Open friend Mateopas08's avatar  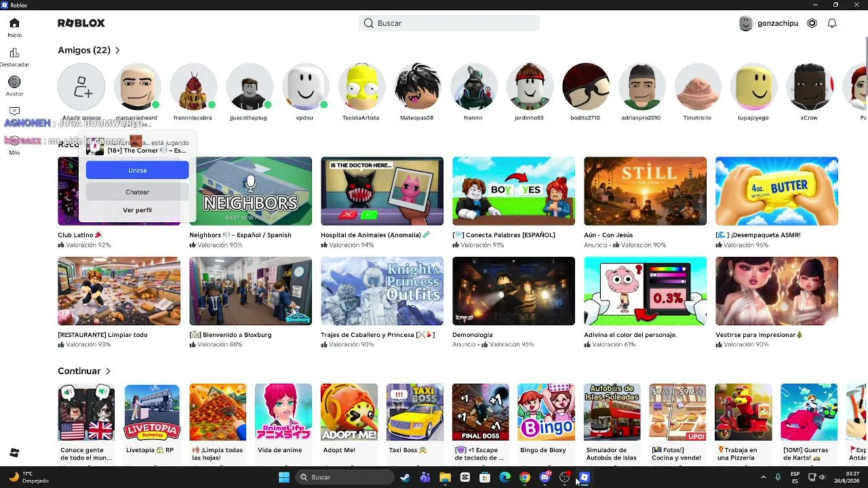tap(417, 87)
